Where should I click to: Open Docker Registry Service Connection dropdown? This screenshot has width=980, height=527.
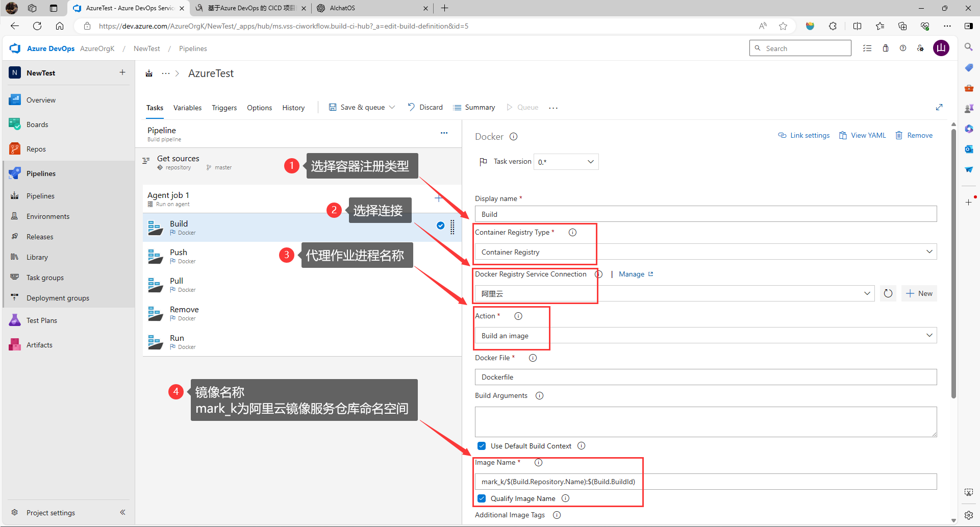tap(674, 293)
